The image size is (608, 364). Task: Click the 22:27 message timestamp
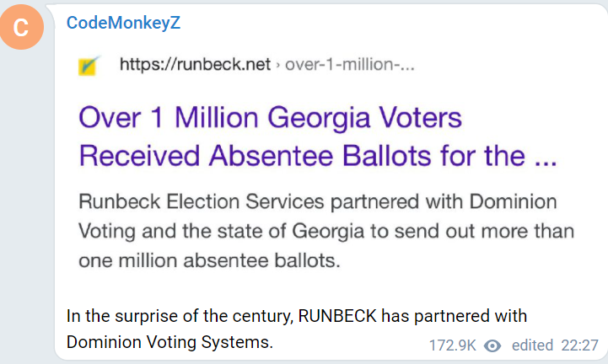pos(580,345)
